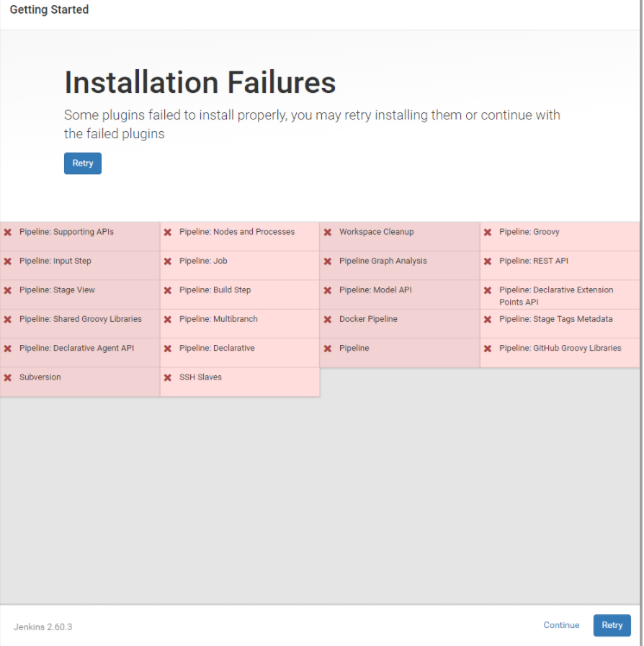
Task: Click the red X beside Pipeline: GitHub Groovy Libraries
Action: tap(488, 348)
